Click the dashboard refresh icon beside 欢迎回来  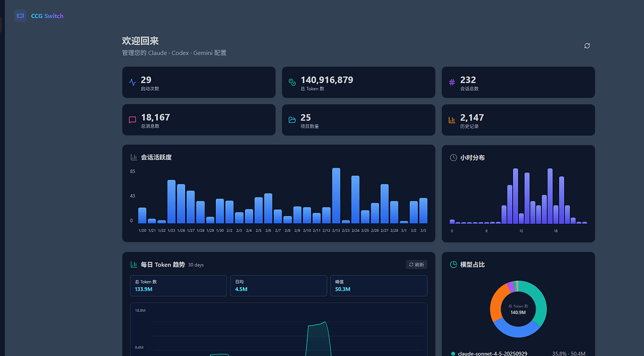pos(587,45)
